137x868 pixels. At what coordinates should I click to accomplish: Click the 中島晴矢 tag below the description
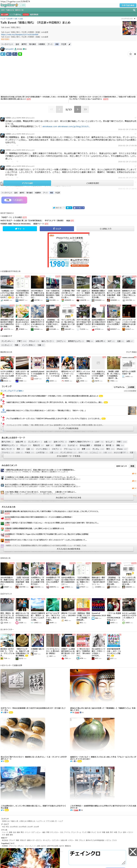coord(42,44)
